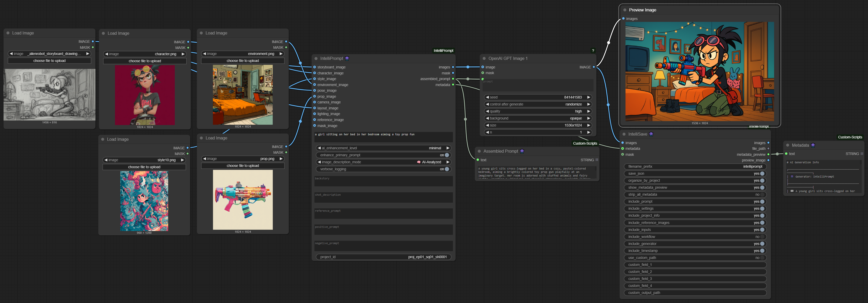The width and height of the screenshot is (868, 303).
Task: Decrement the n value with left arrow
Action: point(487,132)
